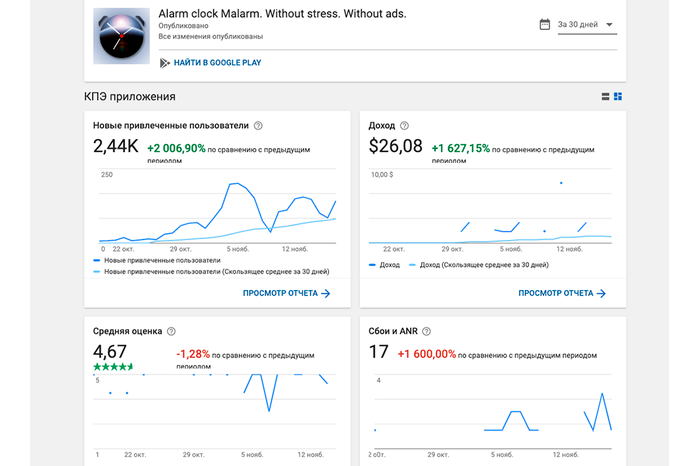Open 'НАЙТИ В GOOGLE PLAY' link
Screen dimensions: 700x466
coord(217,63)
